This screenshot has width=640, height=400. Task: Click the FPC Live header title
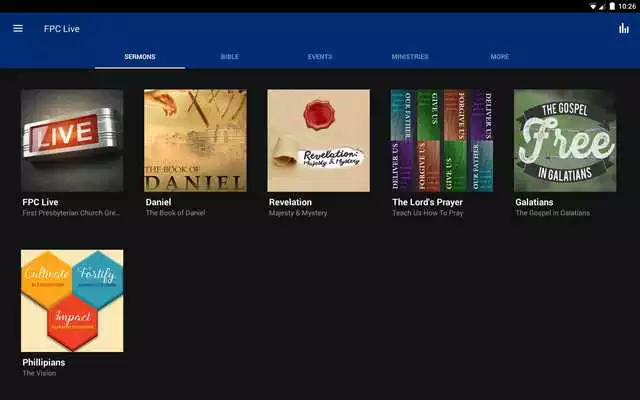coord(62,28)
